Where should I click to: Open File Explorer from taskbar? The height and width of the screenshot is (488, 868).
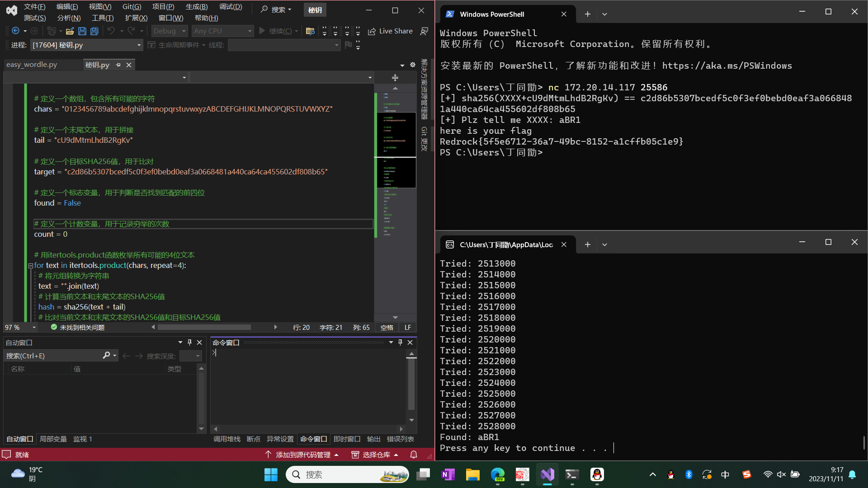tap(473, 474)
